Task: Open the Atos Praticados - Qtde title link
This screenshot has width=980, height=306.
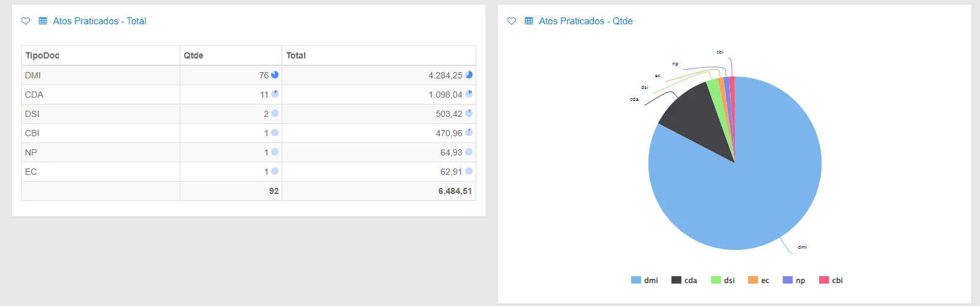Action: [586, 21]
